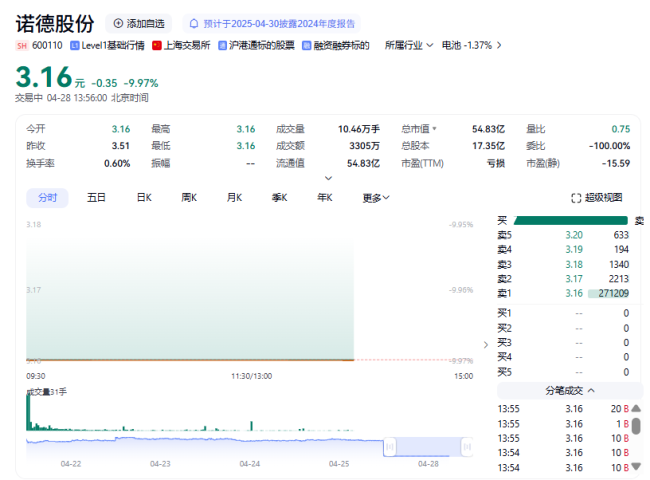Click the 换手率 0.60% value

tap(117, 164)
